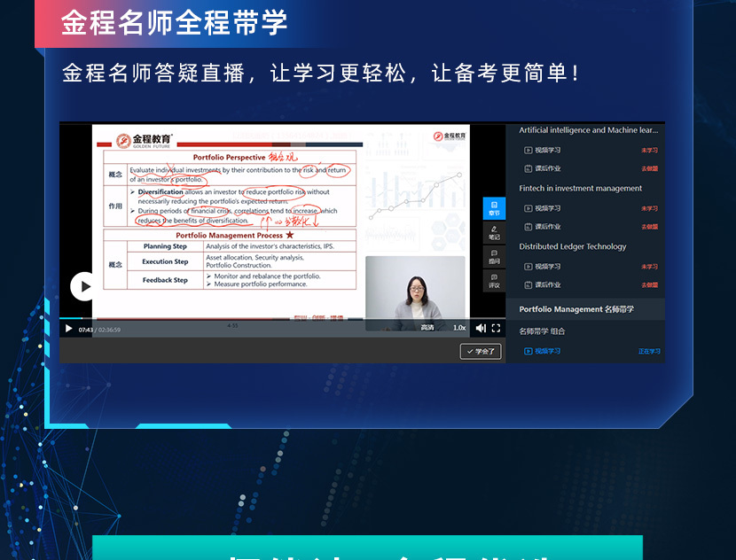Open 视频学习 under Fintech in investment management
The height and width of the screenshot is (560, 736).
(x=543, y=208)
